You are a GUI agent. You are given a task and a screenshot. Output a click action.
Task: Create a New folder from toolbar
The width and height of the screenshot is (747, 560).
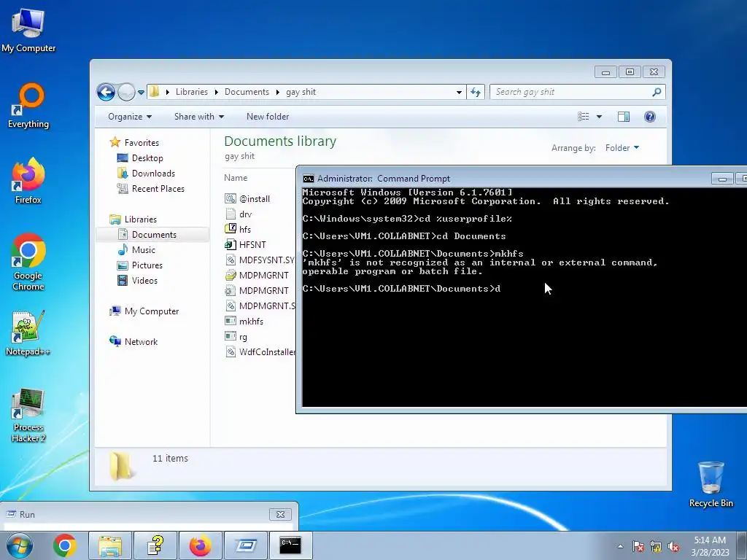click(268, 117)
